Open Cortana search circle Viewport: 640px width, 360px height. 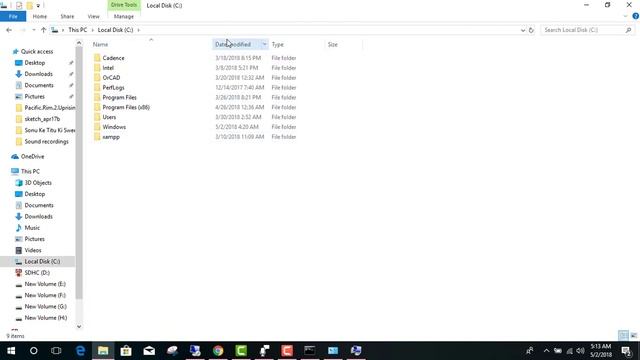(x=33, y=351)
